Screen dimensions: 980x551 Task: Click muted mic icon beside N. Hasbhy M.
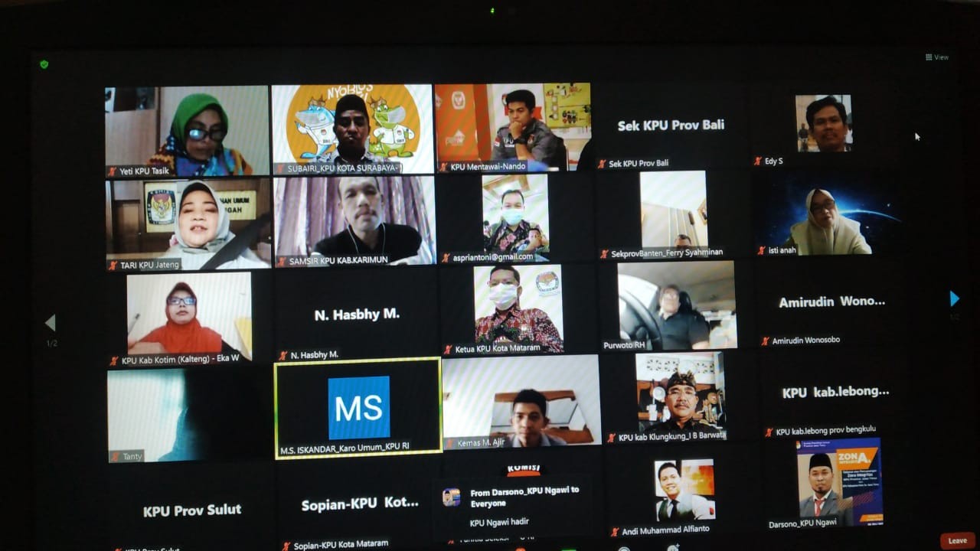pos(283,355)
